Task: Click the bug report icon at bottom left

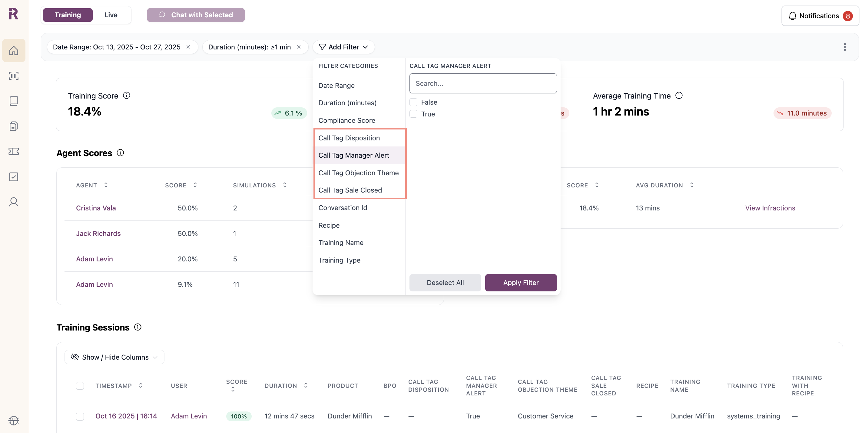Action: click(14, 420)
